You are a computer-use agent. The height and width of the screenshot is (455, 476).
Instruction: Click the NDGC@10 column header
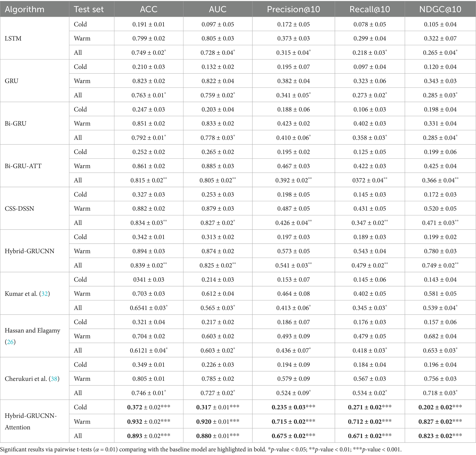click(x=440, y=9)
